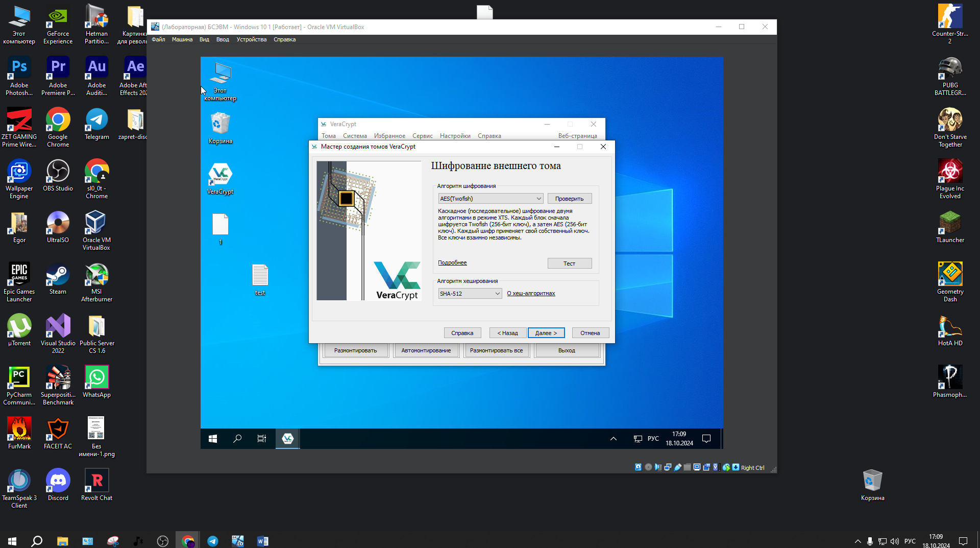Open the Подробнее link

(x=452, y=263)
